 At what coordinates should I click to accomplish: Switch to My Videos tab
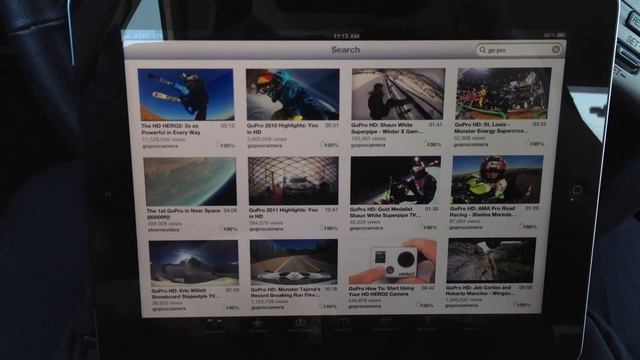pos(427,324)
